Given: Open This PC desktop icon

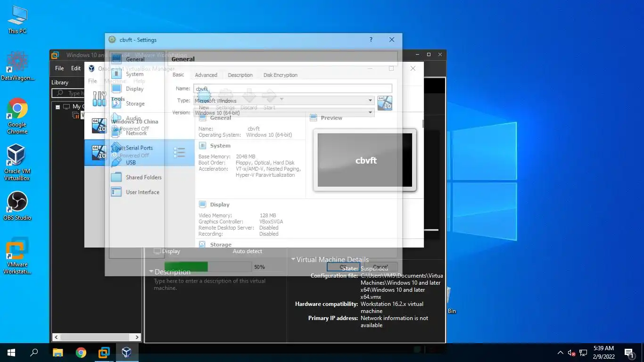Looking at the screenshot, I should point(17,20).
